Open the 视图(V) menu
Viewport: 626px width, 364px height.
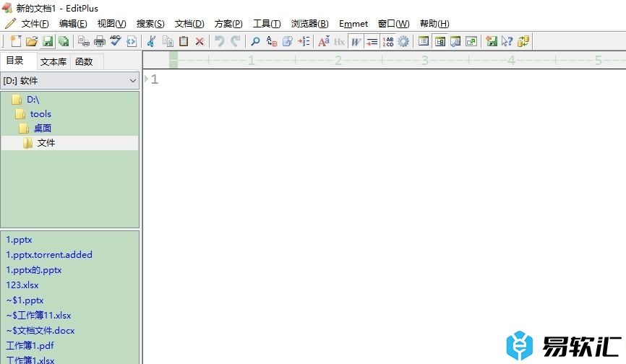112,24
